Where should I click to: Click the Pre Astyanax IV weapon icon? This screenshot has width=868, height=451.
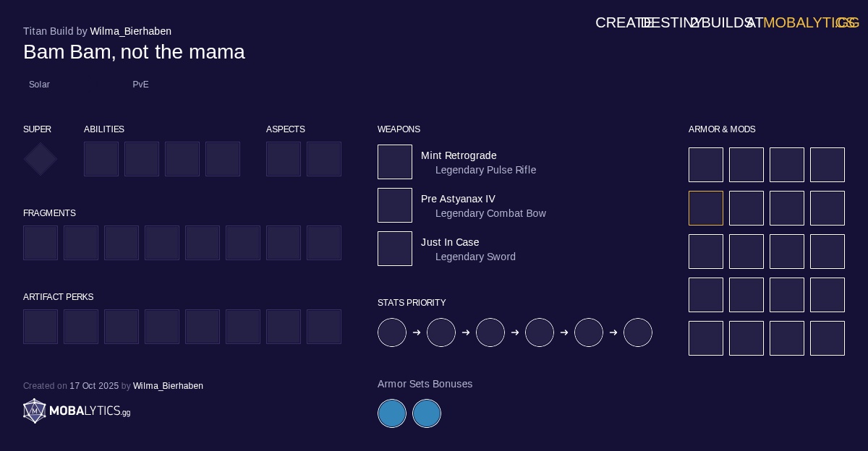coord(395,205)
